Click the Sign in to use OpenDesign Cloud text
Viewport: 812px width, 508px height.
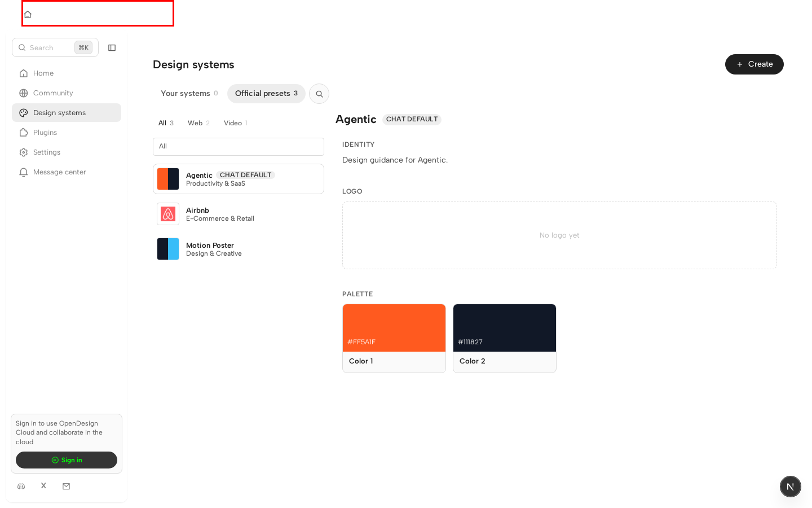point(59,433)
